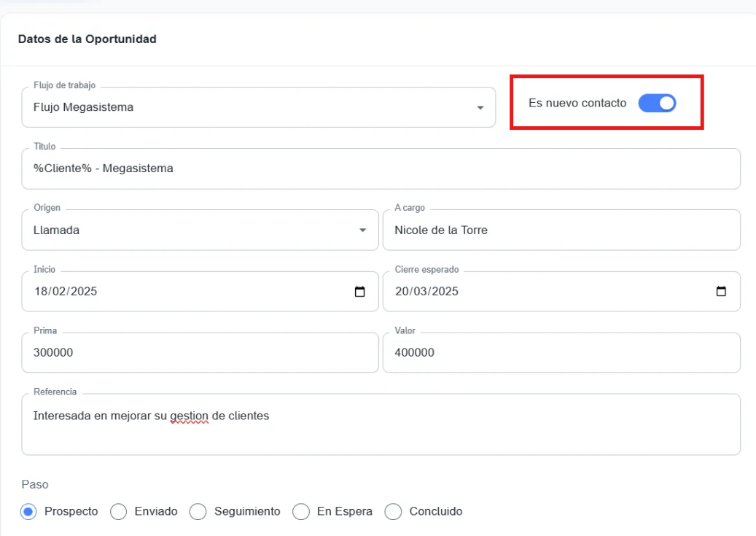Click inside the Referencia text area
This screenshot has height=536, width=756.
[381, 435]
